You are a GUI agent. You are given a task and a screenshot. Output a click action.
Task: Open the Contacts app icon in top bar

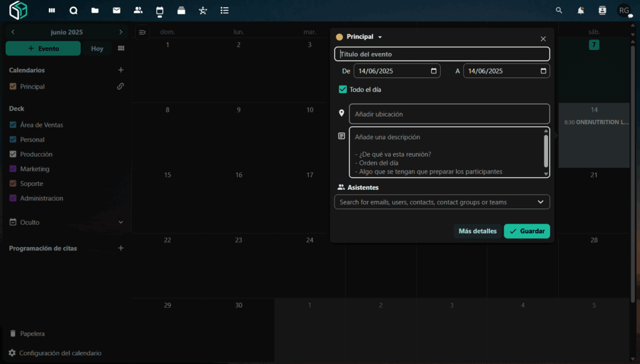138,11
